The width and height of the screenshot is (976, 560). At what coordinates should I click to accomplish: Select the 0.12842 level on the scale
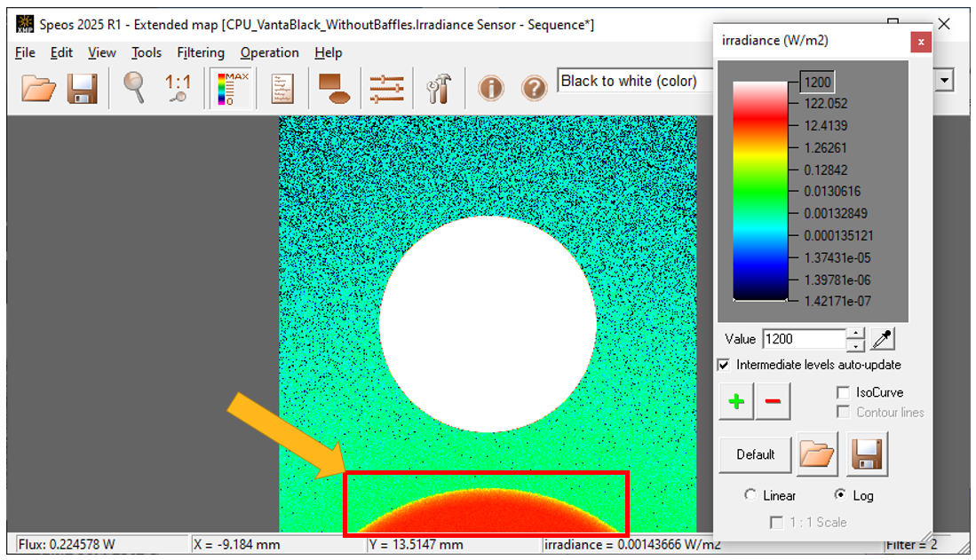825,170
